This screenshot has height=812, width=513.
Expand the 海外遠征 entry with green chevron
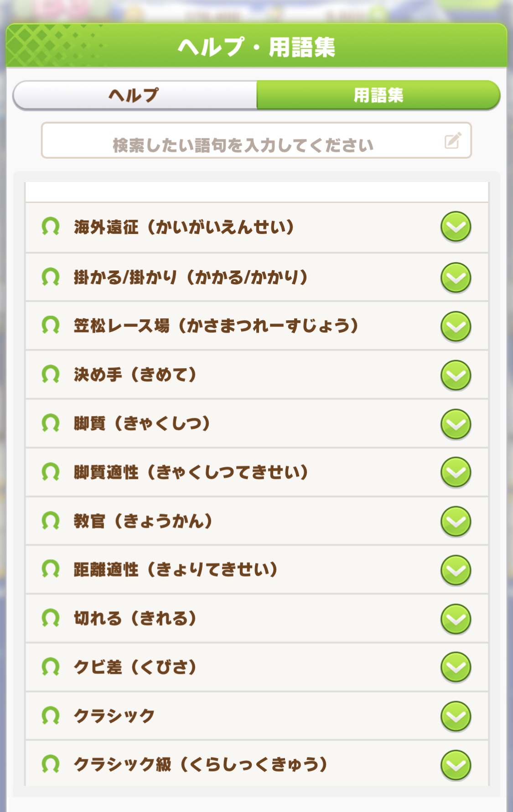(456, 227)
